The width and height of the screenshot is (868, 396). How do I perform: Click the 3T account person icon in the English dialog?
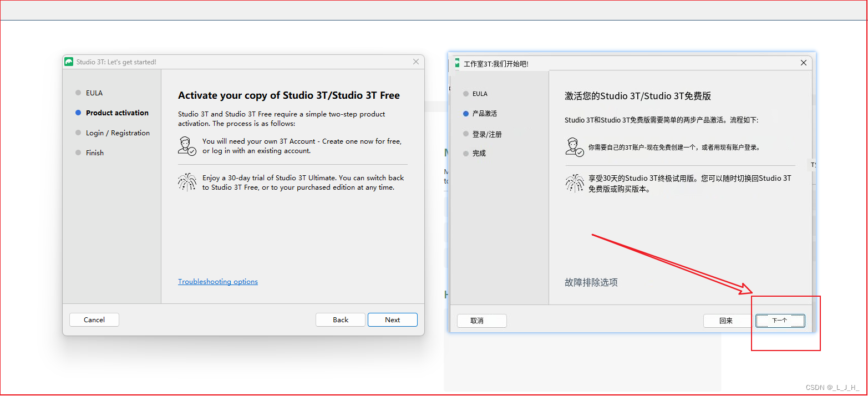coord(187,145)
